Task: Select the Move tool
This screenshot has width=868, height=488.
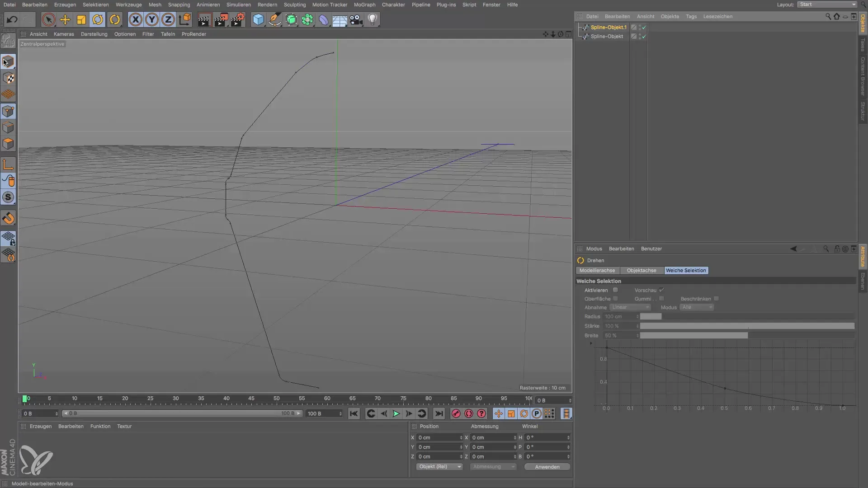Action: [65, 19]
